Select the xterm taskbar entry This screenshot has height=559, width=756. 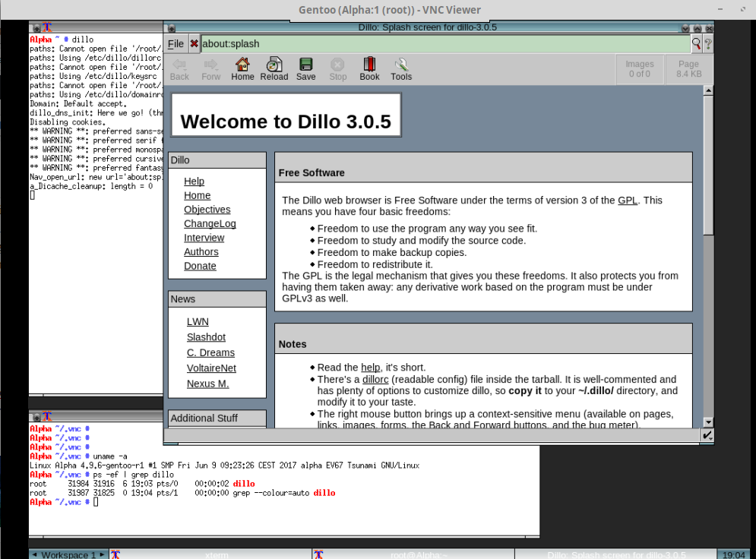coord(210,554)
